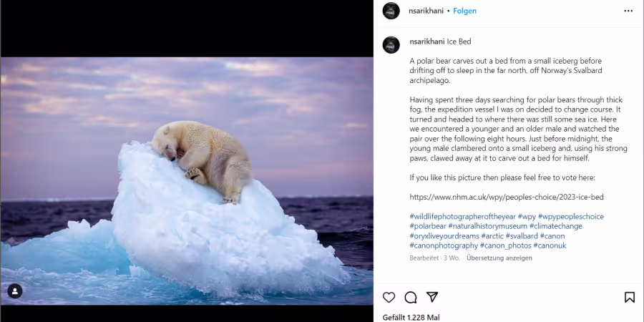Open nsarikhani username in the post header
Image resolution: width=644 pixels, height=322 pixels.
point(426,11)
